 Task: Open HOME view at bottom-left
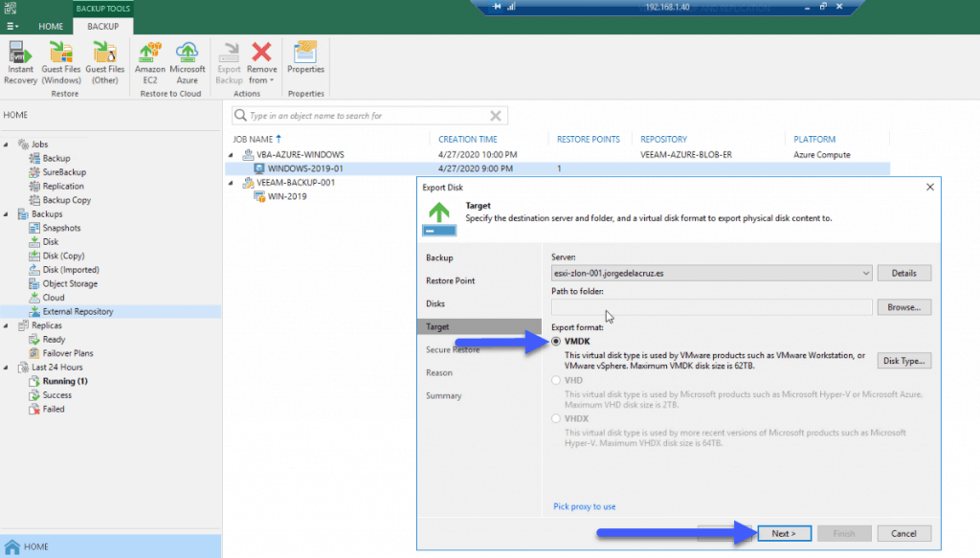point(111,547)
